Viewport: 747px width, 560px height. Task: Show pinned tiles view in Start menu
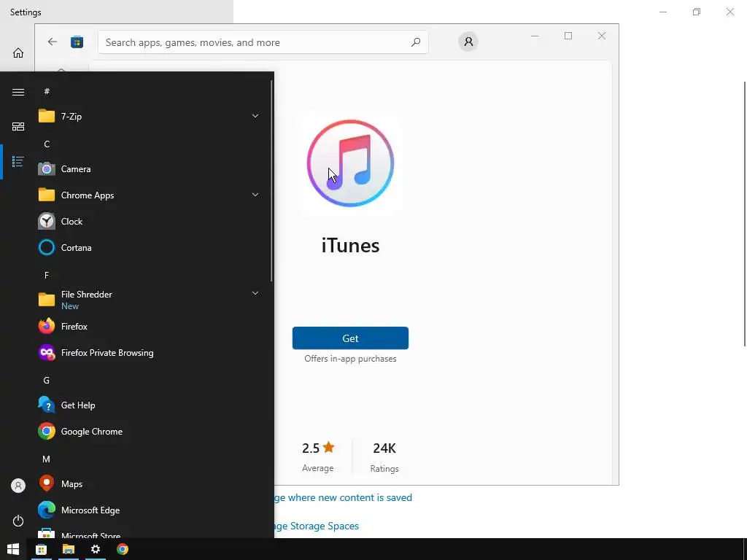click(18, 127)
